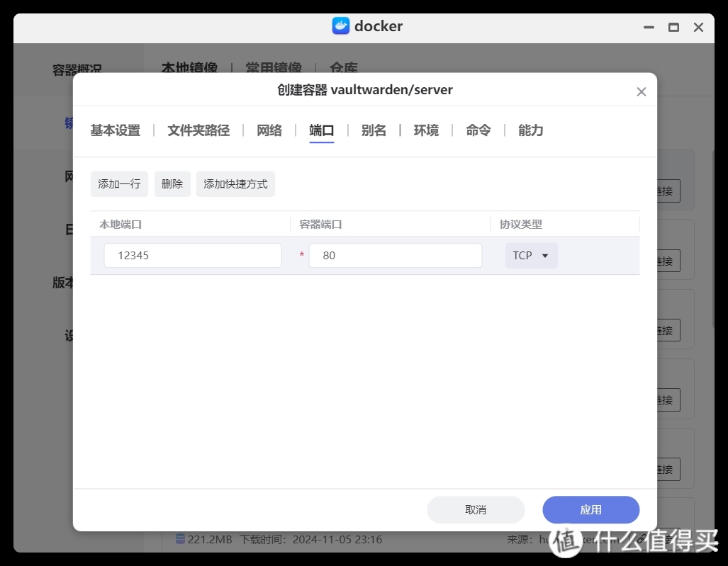Close the create container dialog
The image size is (728, 566).
(x=642, y=92)
